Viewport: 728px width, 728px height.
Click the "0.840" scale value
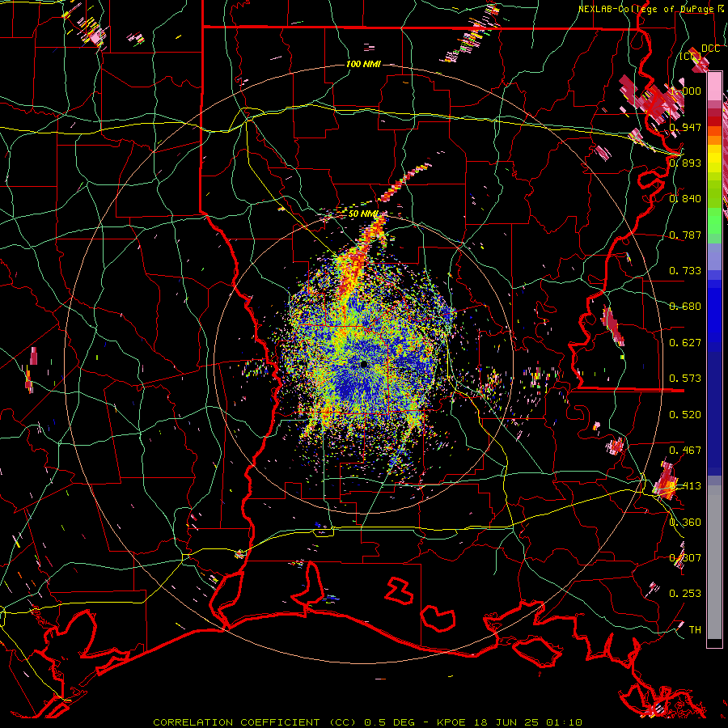[685, 199]
